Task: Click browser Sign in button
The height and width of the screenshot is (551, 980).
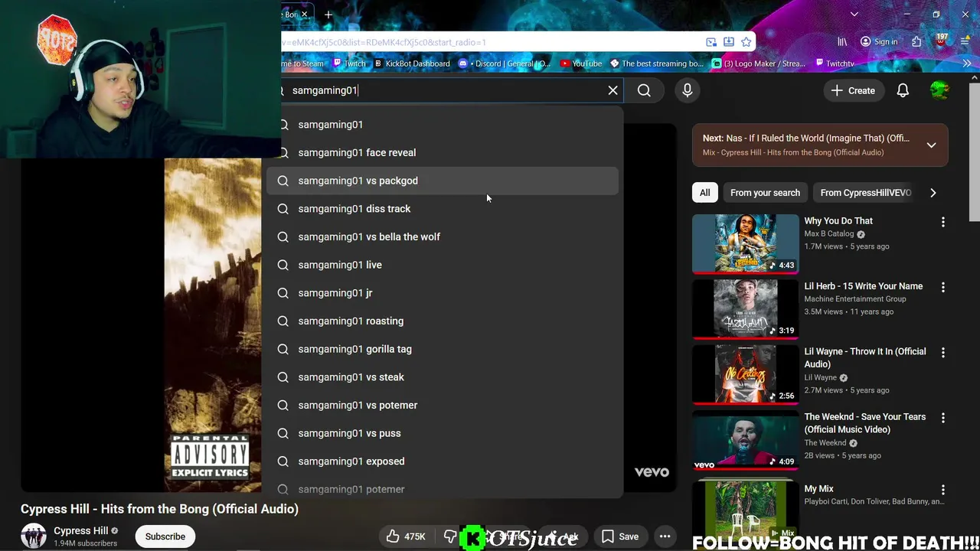Action: click(879, 42)
